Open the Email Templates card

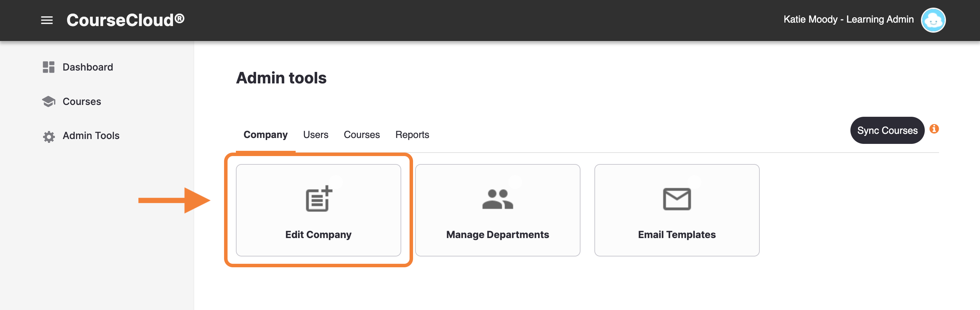click(677, 210)
